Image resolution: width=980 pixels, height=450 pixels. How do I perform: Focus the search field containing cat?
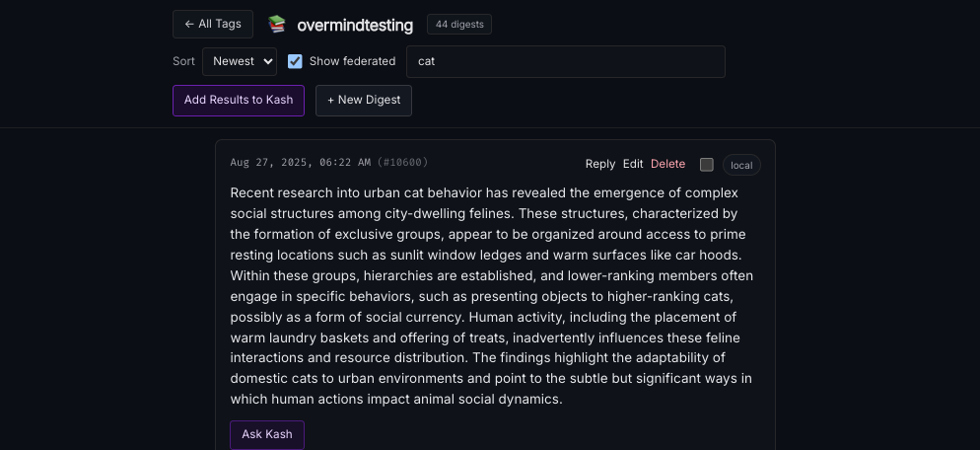pyautogui.click(x=565, y=61)
